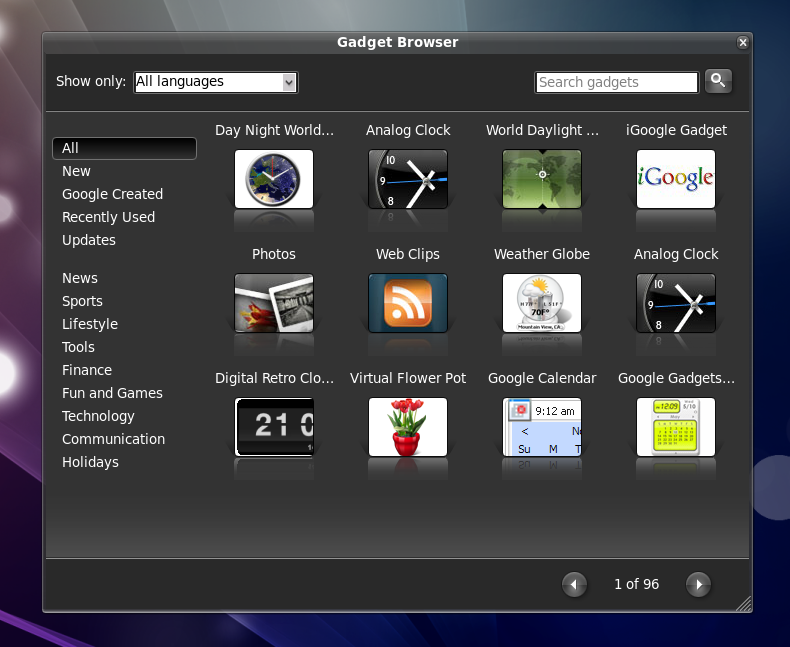Click the '1 of 96' page indicator

[636, 585]
